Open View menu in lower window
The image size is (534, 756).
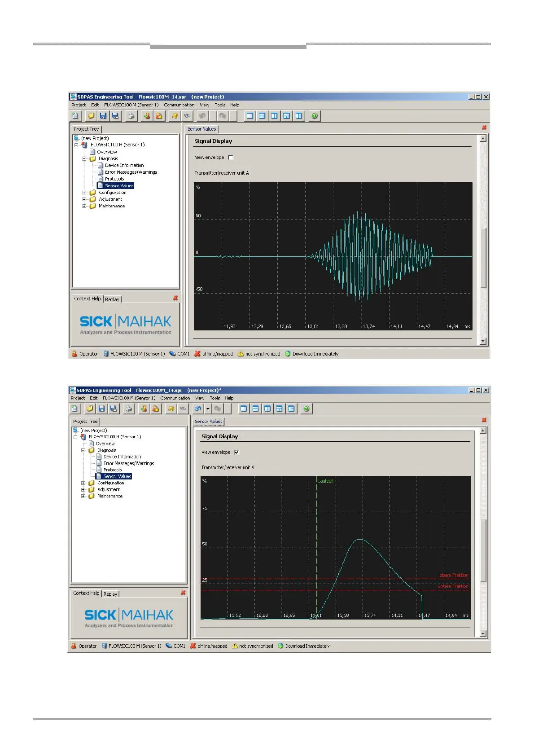tap(200, 398)
